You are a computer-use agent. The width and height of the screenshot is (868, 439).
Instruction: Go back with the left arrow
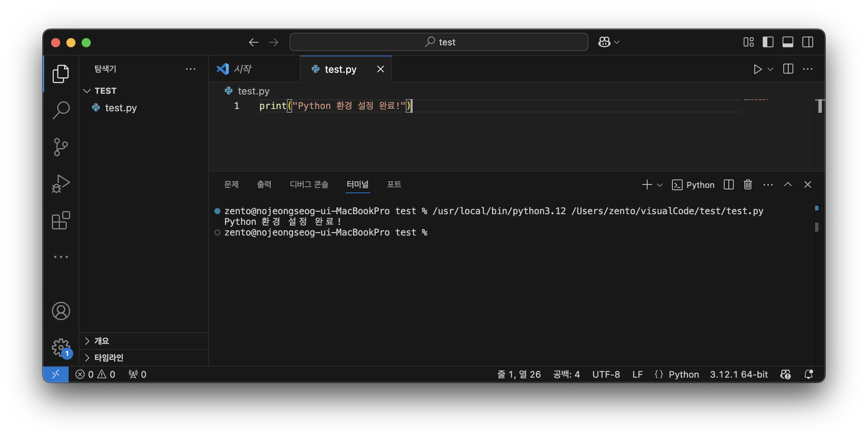[254, 42]
